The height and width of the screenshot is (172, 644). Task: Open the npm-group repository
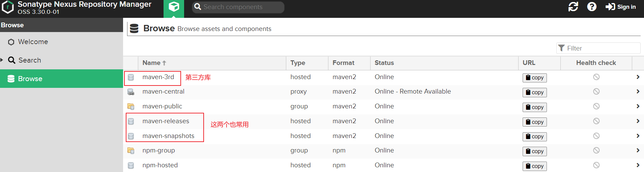158,150
